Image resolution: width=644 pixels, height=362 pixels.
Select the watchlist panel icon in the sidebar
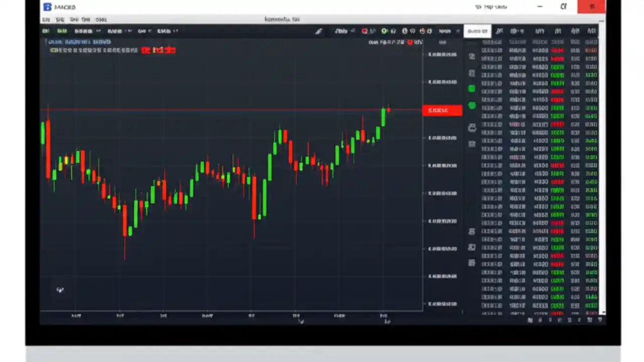[471, 55]
